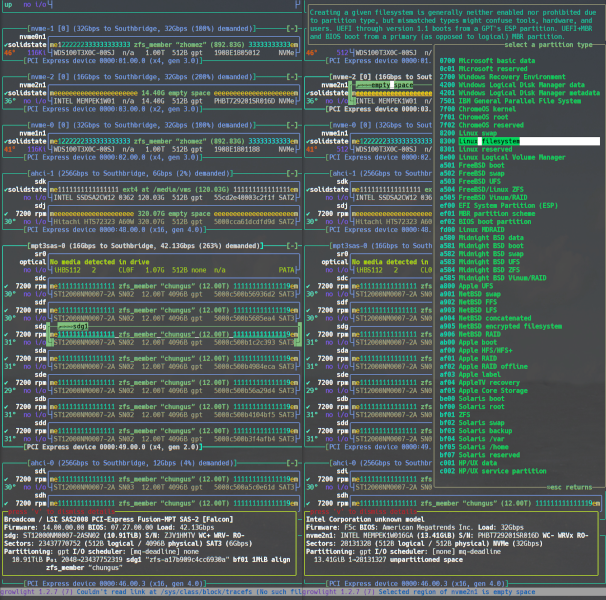
Task: Pick c002 HP/UX service partition
Action: (x=493, y=471)
